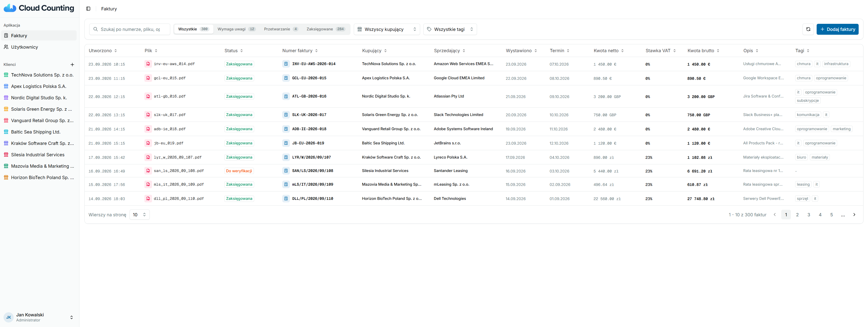Viewport: 868px width, 327px height.
Task: Click the invoice search field
Action: point(130,29)
